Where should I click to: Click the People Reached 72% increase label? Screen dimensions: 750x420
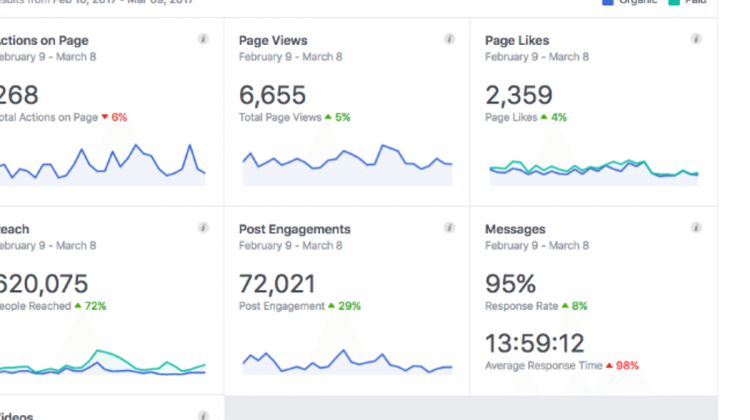click(x=53, y=306)
